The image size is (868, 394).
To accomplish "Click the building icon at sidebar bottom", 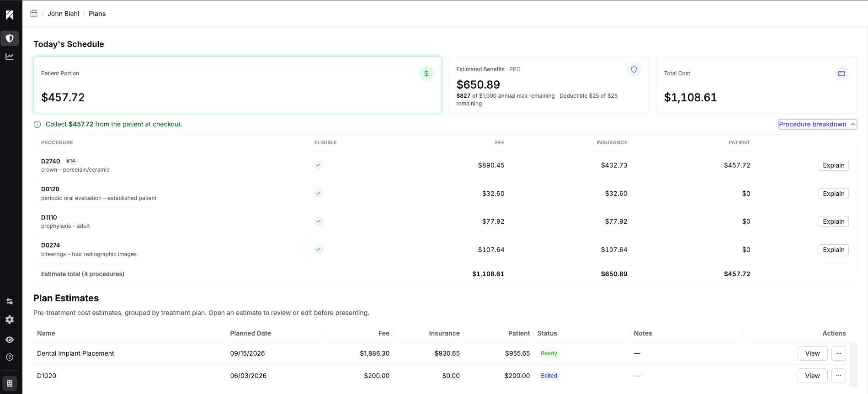I will click(10, 383).
